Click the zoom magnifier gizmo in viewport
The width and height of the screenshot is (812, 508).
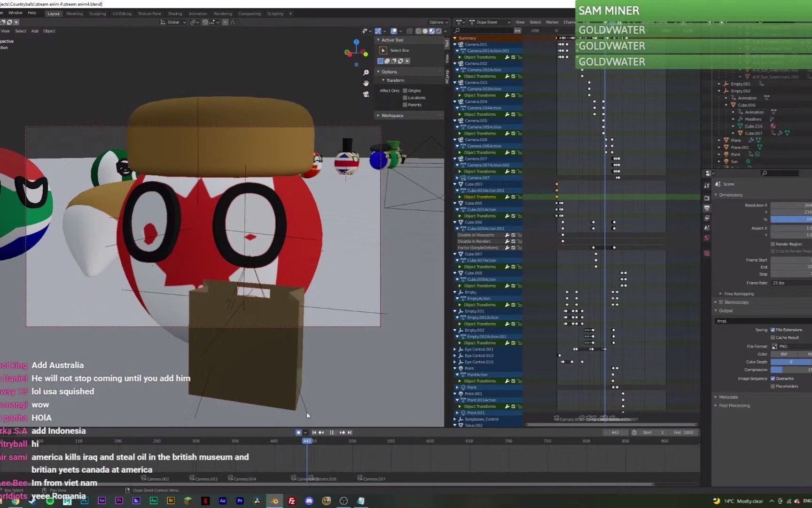[366, 72]
